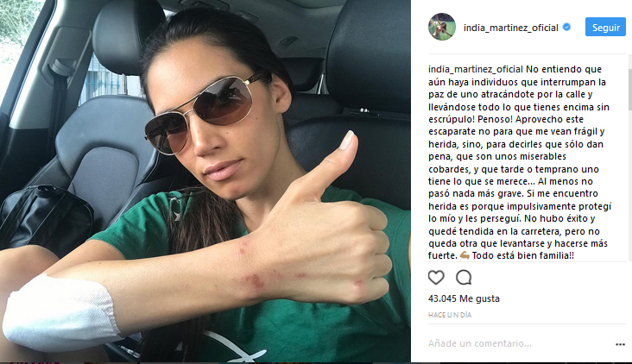Screen dimensions: 632x364
Task: Open the HACE UN DÍA timestamp link
Action: [x=450, y=315]
